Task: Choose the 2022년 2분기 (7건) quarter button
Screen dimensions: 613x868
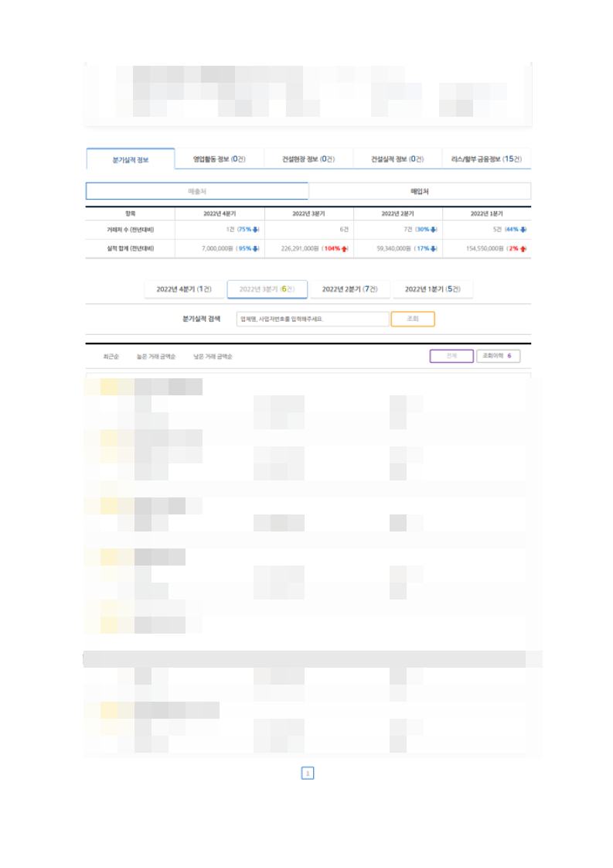Action: click(349, 289)
